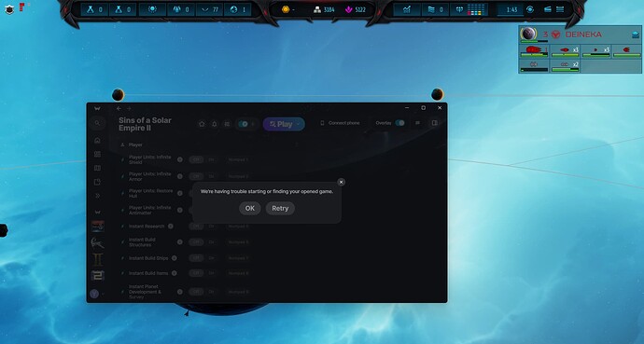
Task: Click the hexagon game icon top-left corner
Action: coord(9,10)
